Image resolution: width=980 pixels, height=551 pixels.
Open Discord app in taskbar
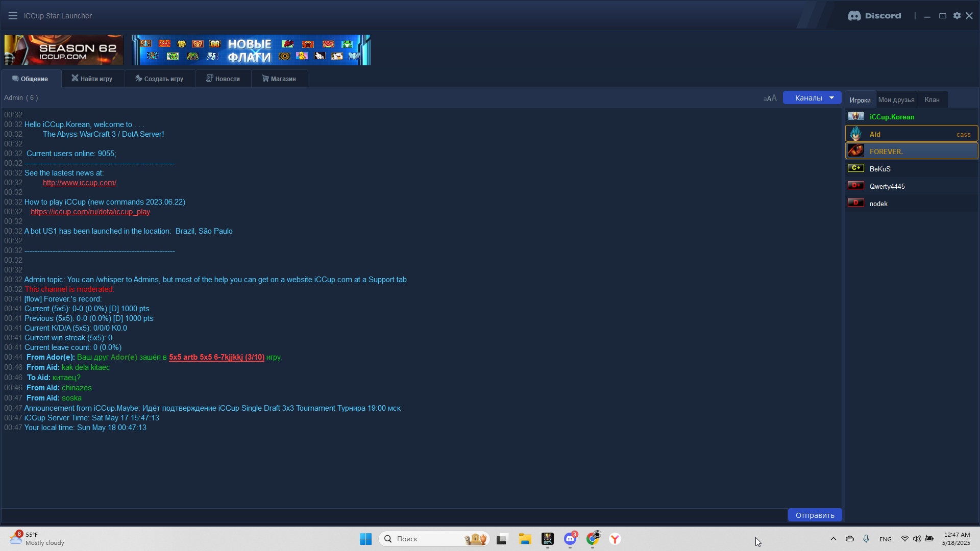[570, 539]
